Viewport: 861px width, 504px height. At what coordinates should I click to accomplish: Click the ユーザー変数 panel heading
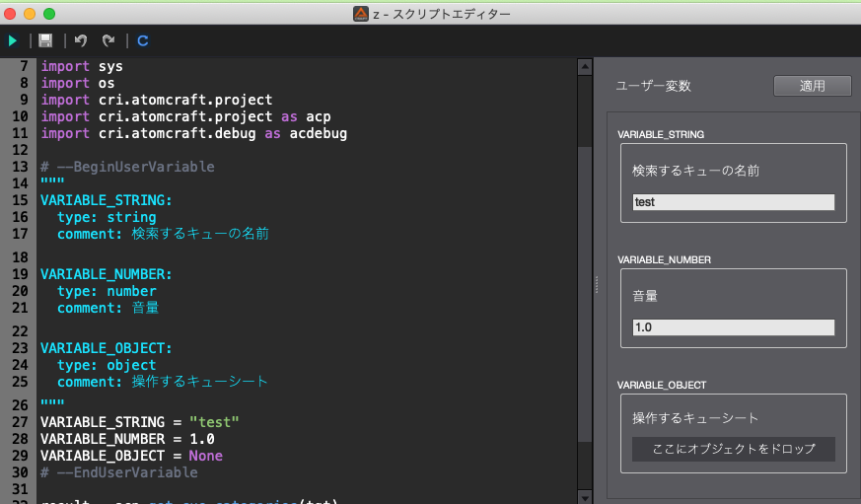[654, 86]
